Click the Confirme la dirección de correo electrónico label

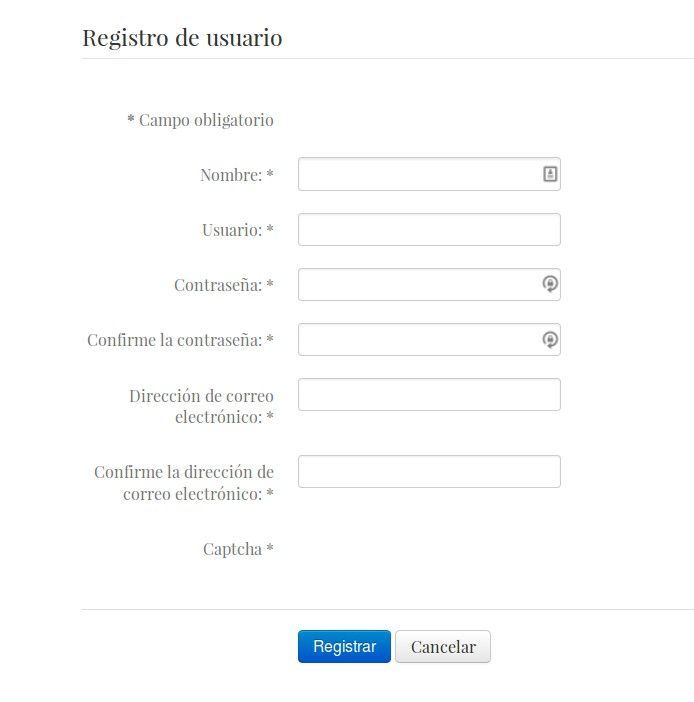coord(184,483)
